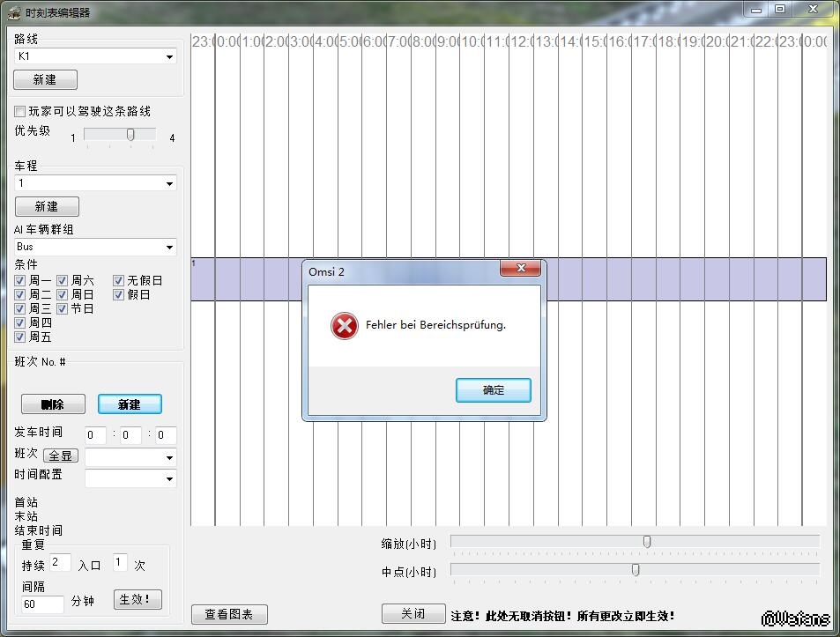Click the 发车时间 seconds field

166,435
